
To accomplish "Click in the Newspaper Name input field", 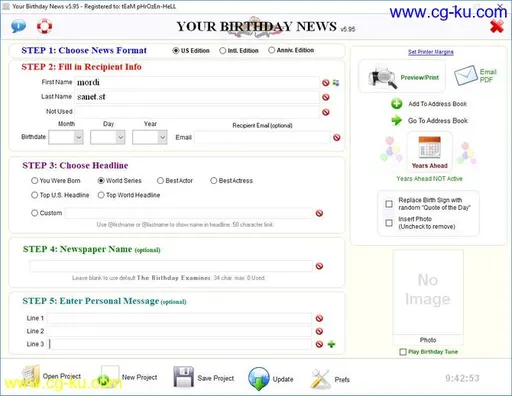I will click(x=171, y=266).
